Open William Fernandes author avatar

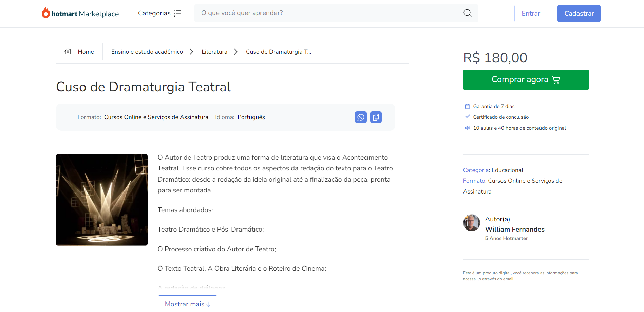tap(472, 223)
